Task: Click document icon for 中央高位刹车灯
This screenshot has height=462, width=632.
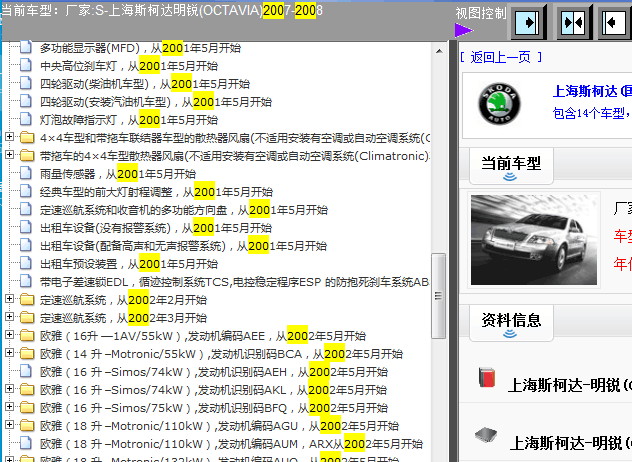Action: coord(26,65)
